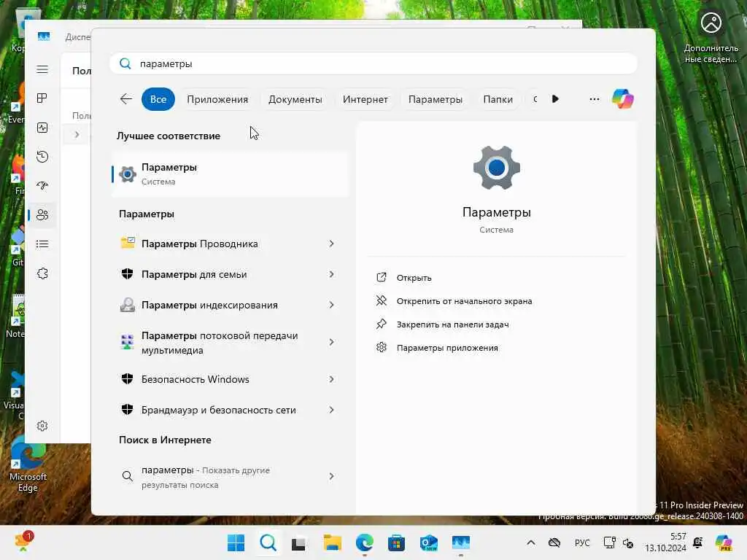This screenshot has width=747, height=560.
Task: Expand Параметры Проводника result chevron
Action: pos(332,244)
